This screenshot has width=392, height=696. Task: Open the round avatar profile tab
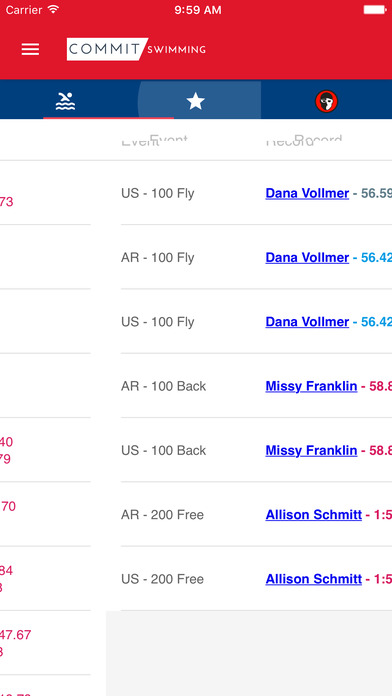(x=326, y=101)
